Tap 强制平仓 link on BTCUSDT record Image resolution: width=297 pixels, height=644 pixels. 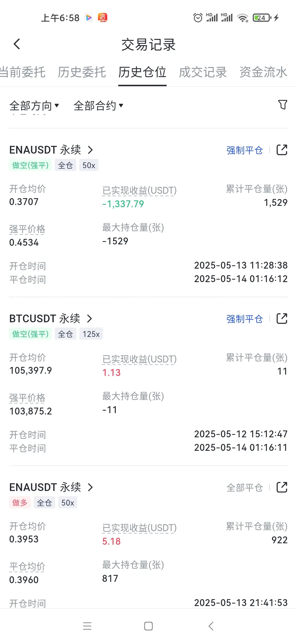coord(244,319)
